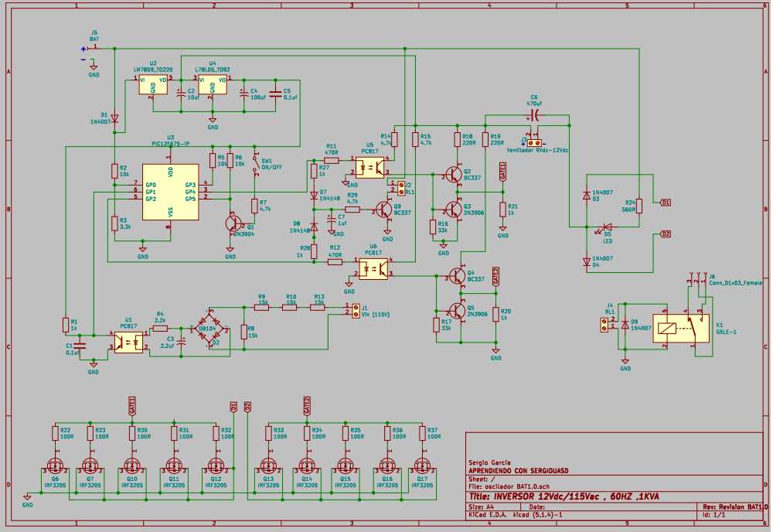773x532 pixels.
Task: Click the J4 RL1 connector symbol
Action: click(604, 325)
